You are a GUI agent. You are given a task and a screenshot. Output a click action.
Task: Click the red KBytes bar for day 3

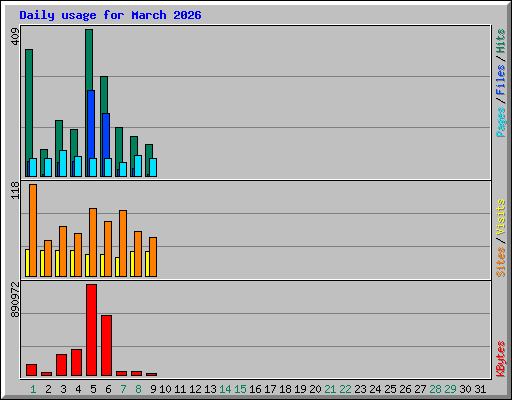(61, 365)
